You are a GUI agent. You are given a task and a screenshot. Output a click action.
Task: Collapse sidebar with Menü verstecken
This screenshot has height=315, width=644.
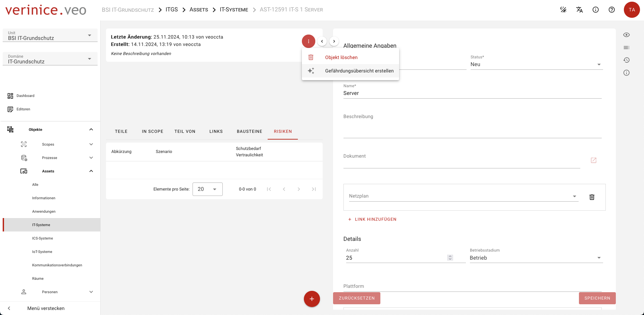click(46, 308)
